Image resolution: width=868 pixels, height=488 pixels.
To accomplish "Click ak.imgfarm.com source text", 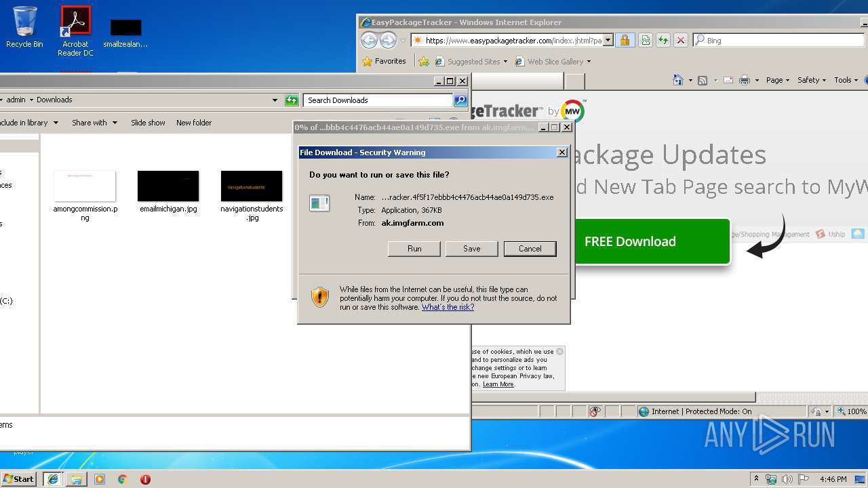I will coord(412,223).
